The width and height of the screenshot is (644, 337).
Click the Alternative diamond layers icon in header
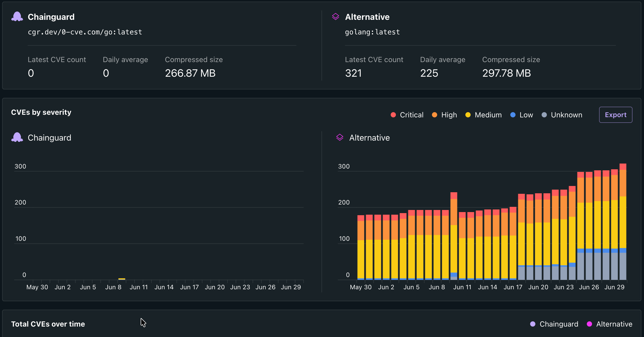(336, 17)
